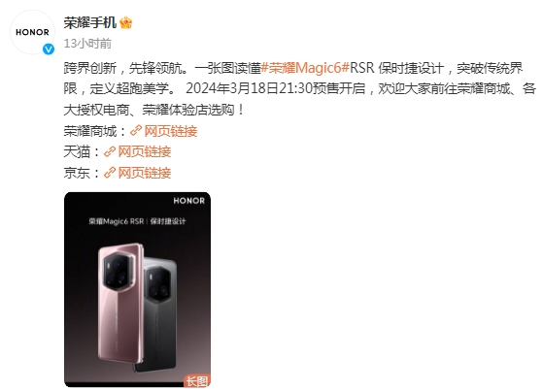Screen dimensions: 543x392
Task: View the Magic6 RSR poster thumbnail
Action: 138,289
